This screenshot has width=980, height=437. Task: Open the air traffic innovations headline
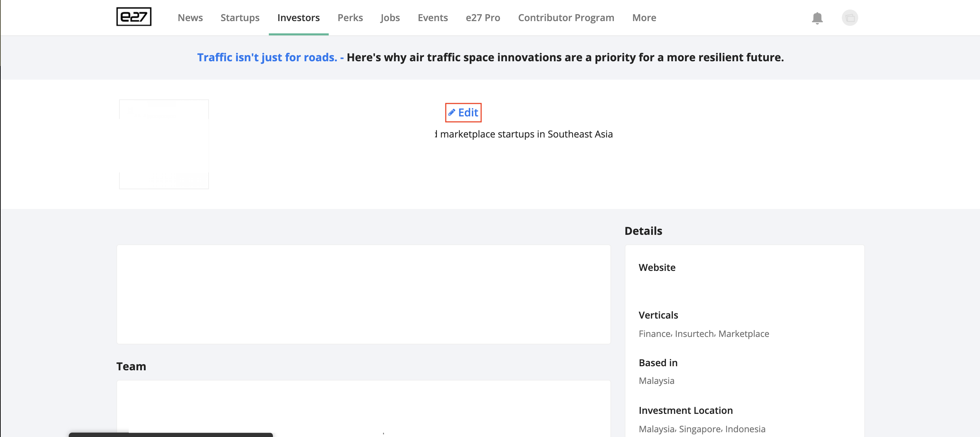pos(565,58)
